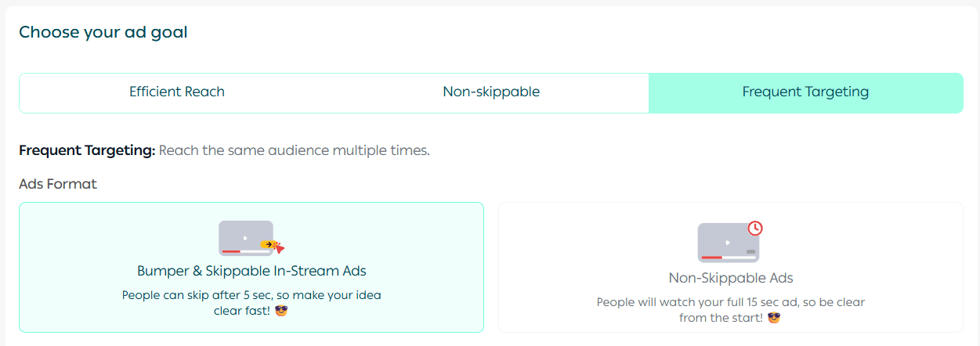Select the Frequent Targeting tab
Image resolution: width=980 pixels, height=346 pixels.
click(x=805, y=92)
